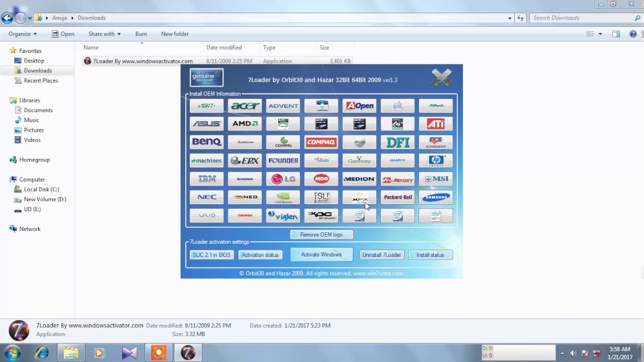Select the ATI OEM logo

(x=436, y=124)
